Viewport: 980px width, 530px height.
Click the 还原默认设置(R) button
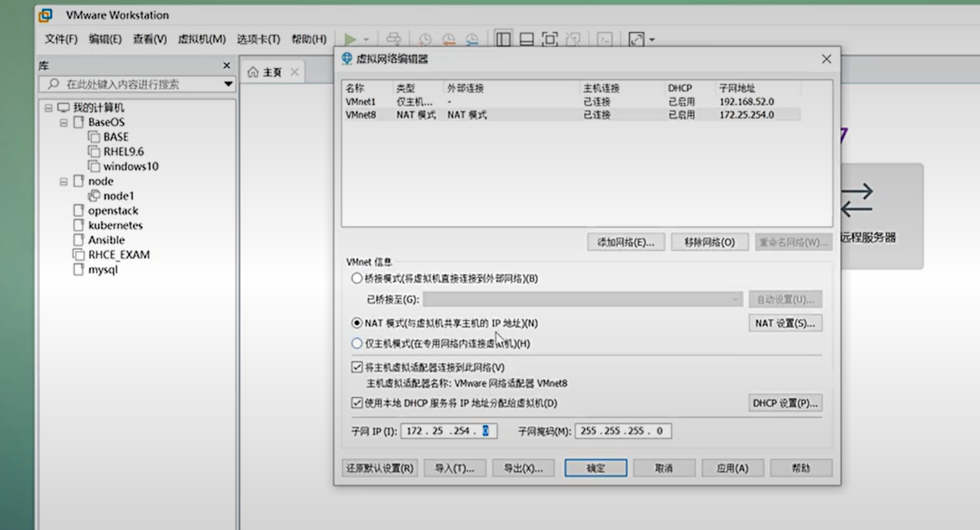click(380, 468)
